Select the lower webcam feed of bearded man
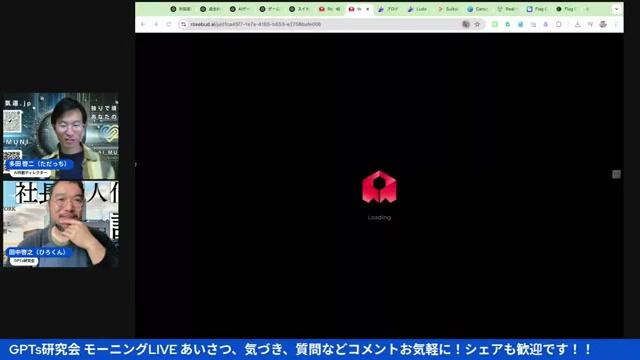The width and height of the screenshot is (640, 360). [61, 224]
